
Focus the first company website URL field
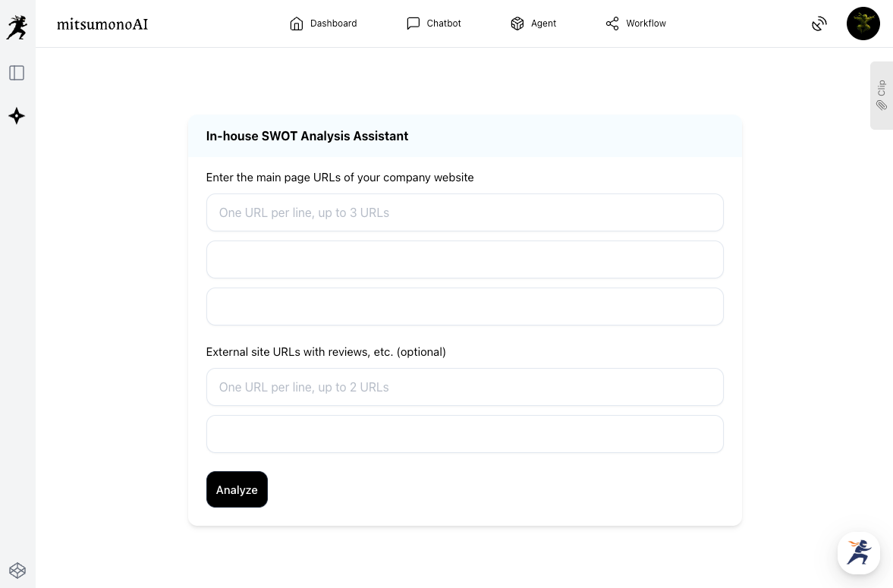coord(464,212)
